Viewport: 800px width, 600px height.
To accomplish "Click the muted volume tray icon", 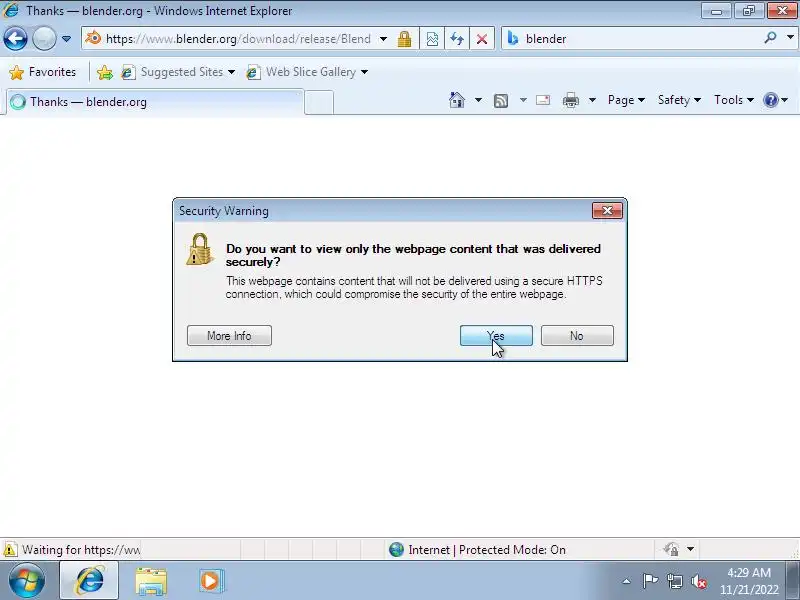I will [x=698, y=581].
